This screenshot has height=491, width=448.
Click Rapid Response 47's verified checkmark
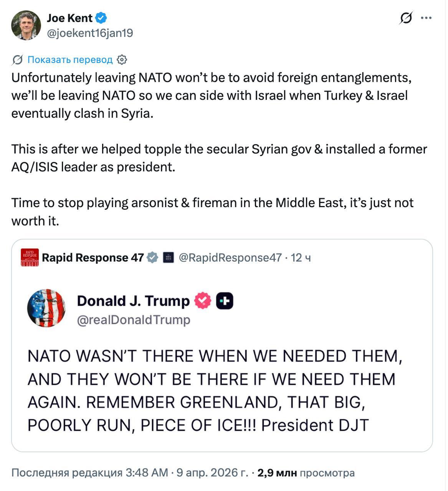coord(153,257)
